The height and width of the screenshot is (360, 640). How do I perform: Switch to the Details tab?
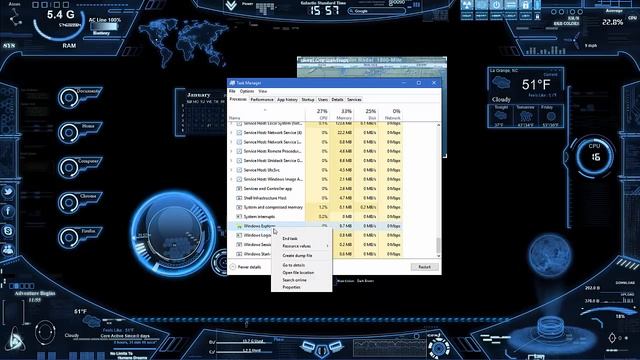tap(337, 100)
